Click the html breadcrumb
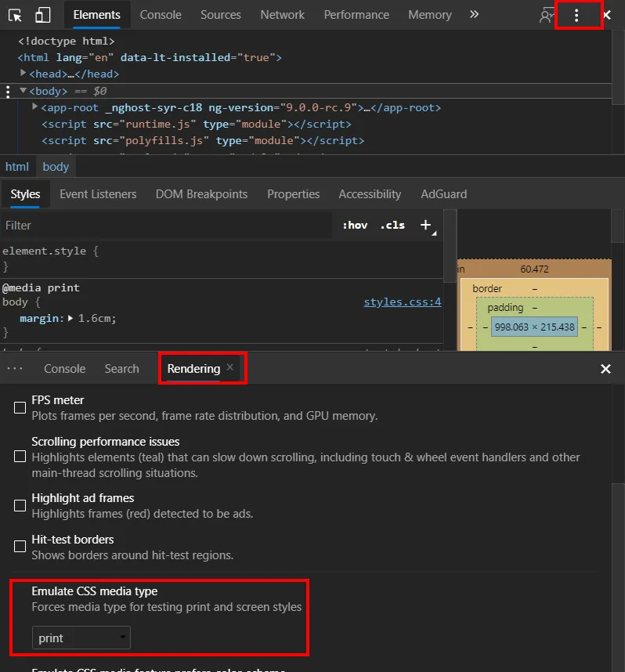The height and width of the screenshot is (672, 625). tap(17, 167)
